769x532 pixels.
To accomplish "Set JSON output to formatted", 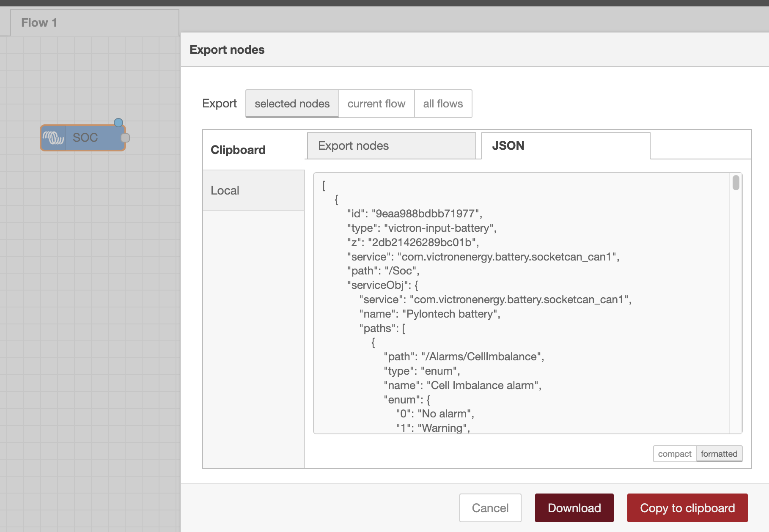I will click(x=719, y=454).
